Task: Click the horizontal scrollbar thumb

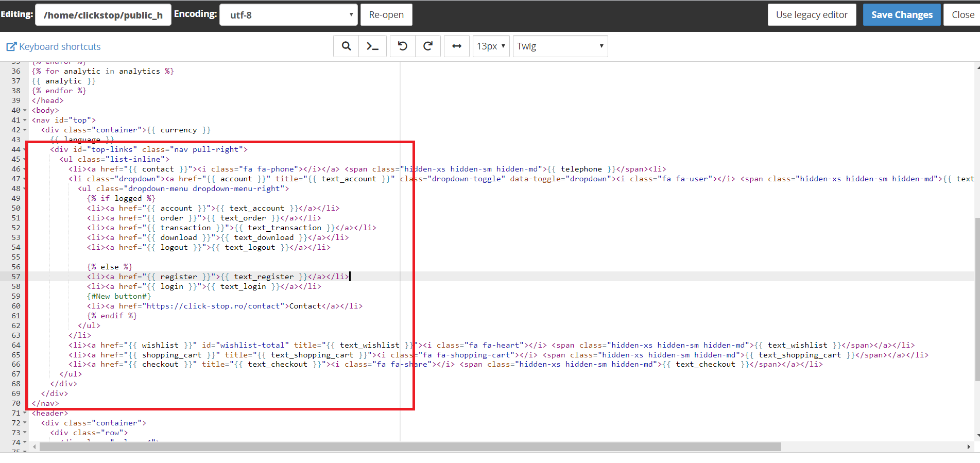Action: [x=410, y=447]
